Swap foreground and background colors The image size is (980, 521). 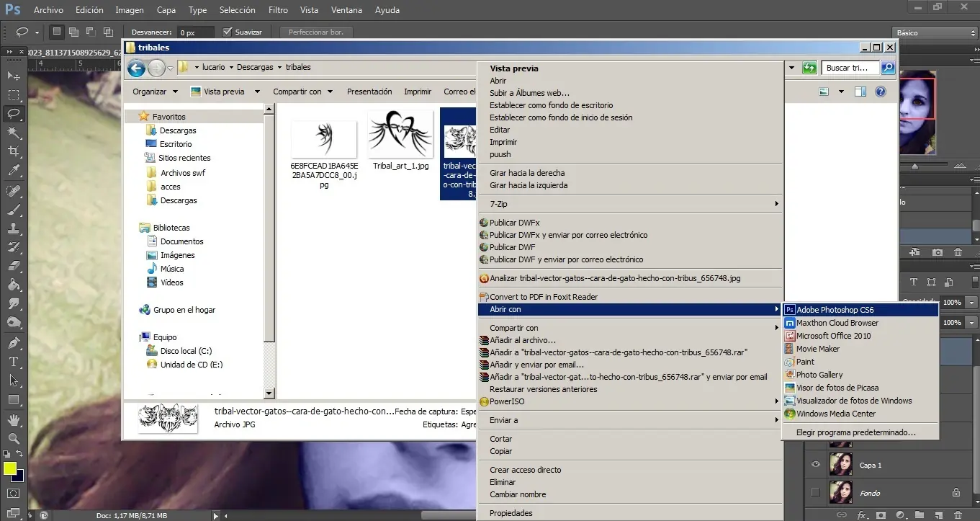tap(21, 455)
